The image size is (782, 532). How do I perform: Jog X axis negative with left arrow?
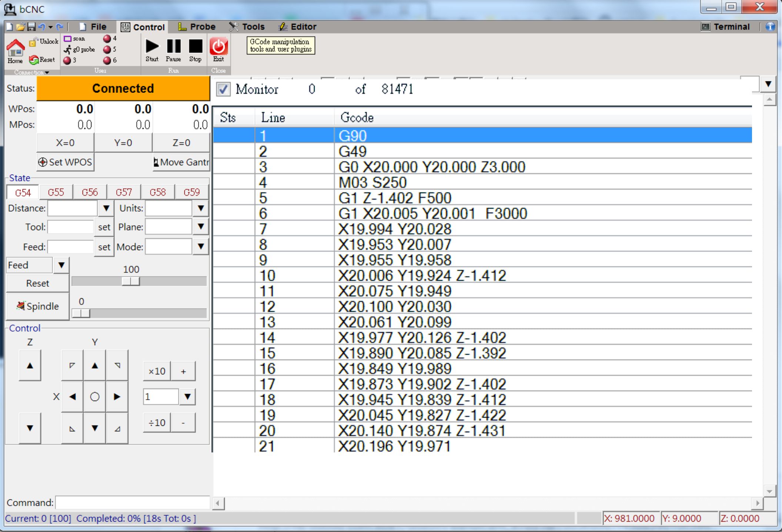(73, 397)
